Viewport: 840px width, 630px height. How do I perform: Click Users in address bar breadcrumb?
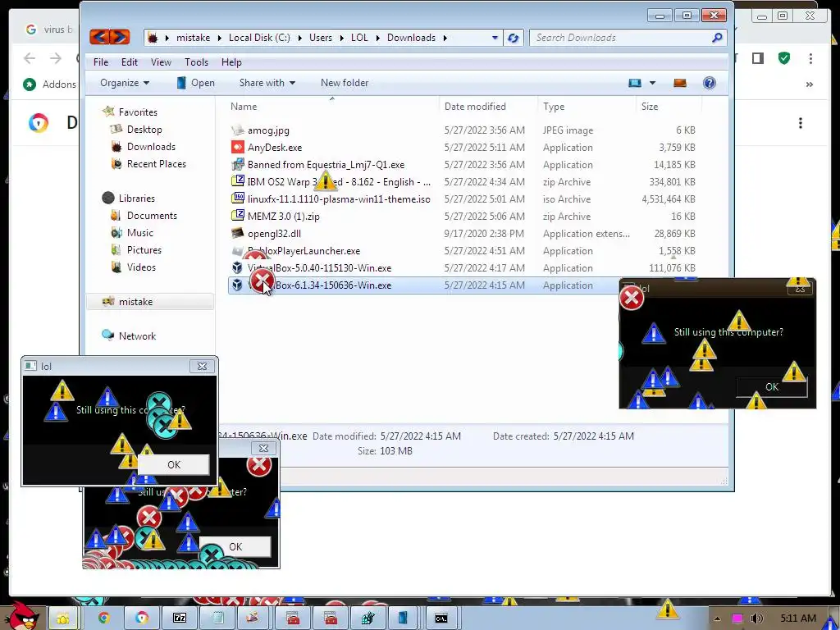coord(321,38)
